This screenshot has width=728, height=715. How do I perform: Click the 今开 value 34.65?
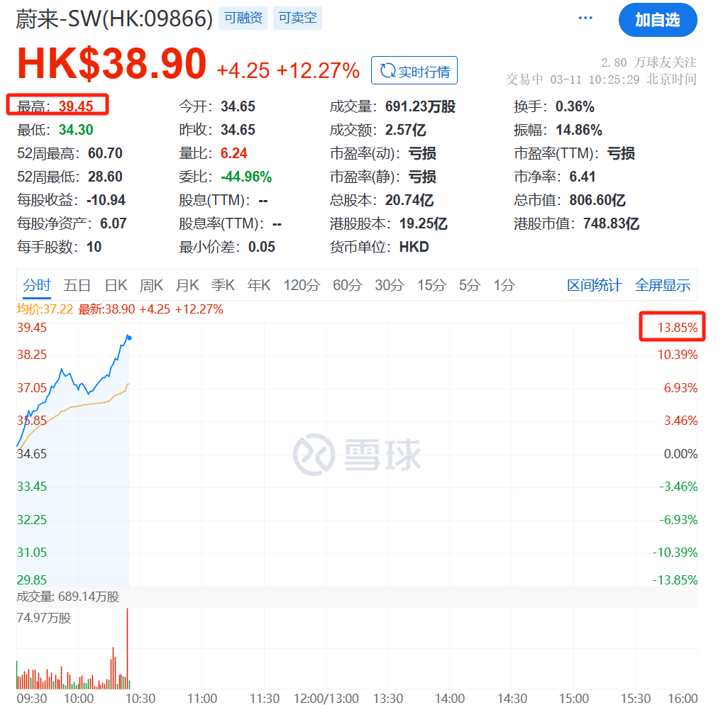click(x=238, y=106)
